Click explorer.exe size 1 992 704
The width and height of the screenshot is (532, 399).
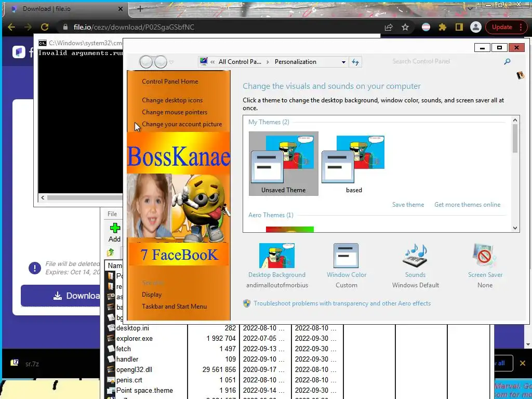[221, 339]
